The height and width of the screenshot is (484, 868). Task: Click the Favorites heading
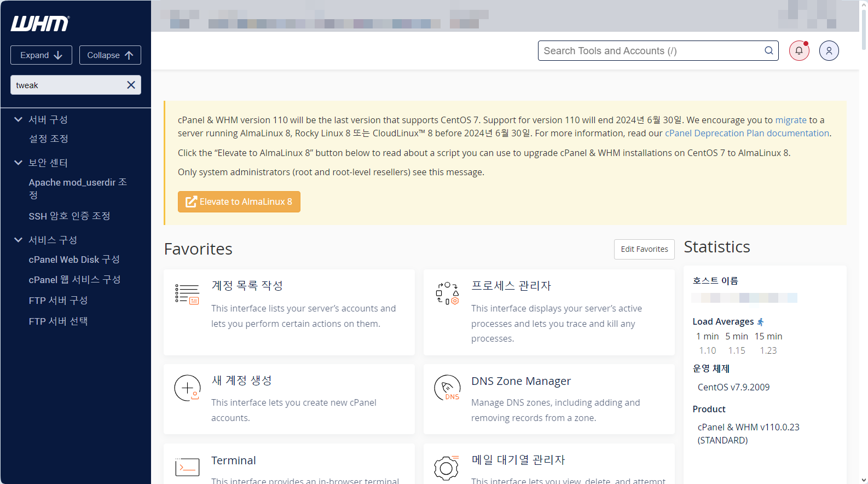[198, 249]
